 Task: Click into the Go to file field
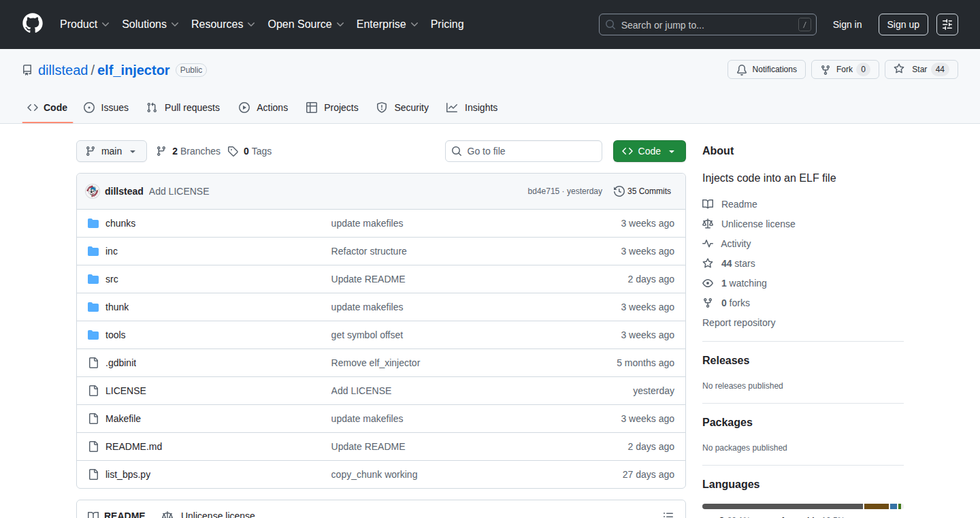click(x=524, y=151)
